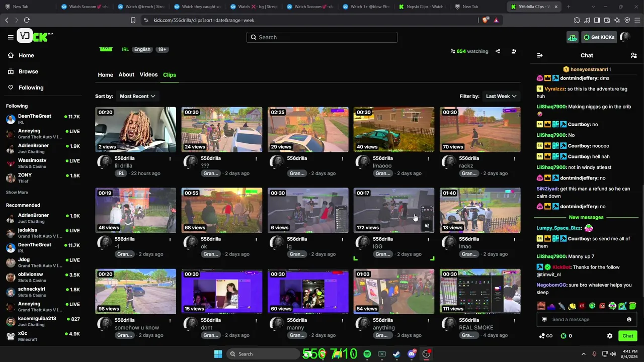Image resolution: width=644 pixels, height=362 pixels.
Task: Reload the page with the refresh icon
Action: [27, 20]
